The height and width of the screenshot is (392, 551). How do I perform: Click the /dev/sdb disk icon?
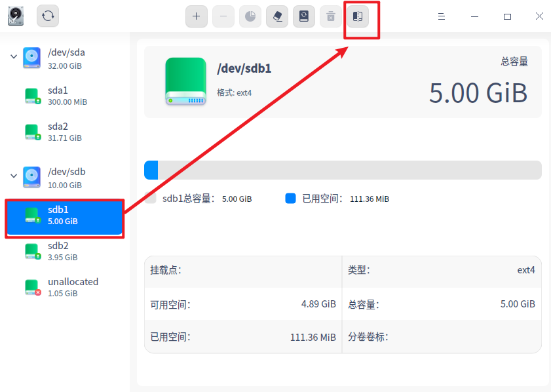31,177
